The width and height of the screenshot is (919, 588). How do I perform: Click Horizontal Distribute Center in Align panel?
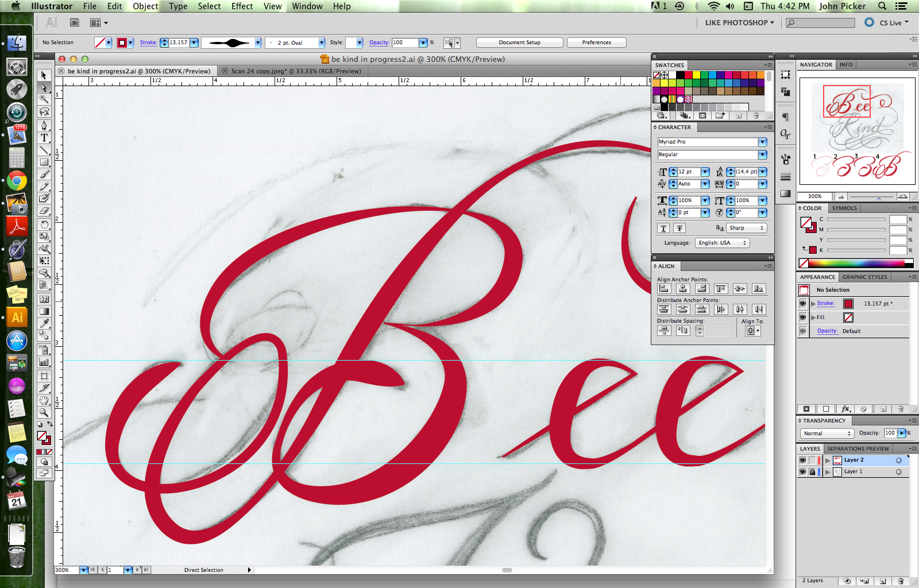point(740,310)
